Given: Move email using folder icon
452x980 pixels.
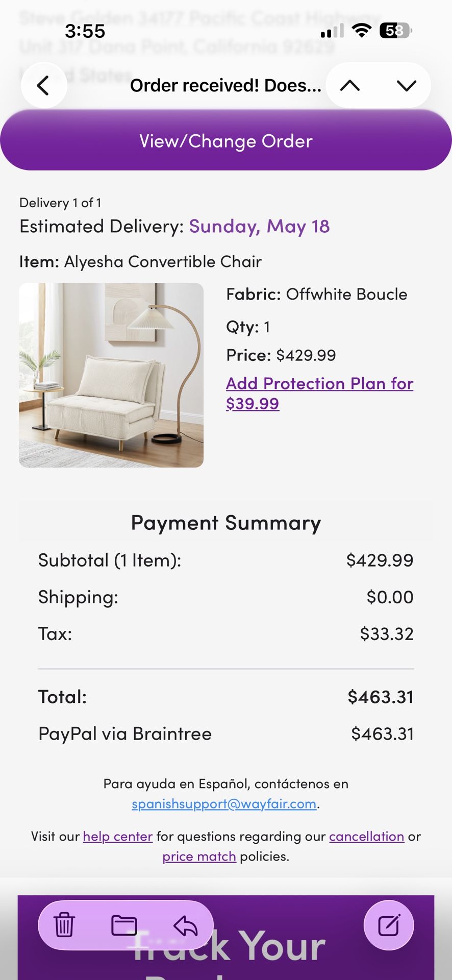Looking at the screenshot, I should (x=124, y=925).
